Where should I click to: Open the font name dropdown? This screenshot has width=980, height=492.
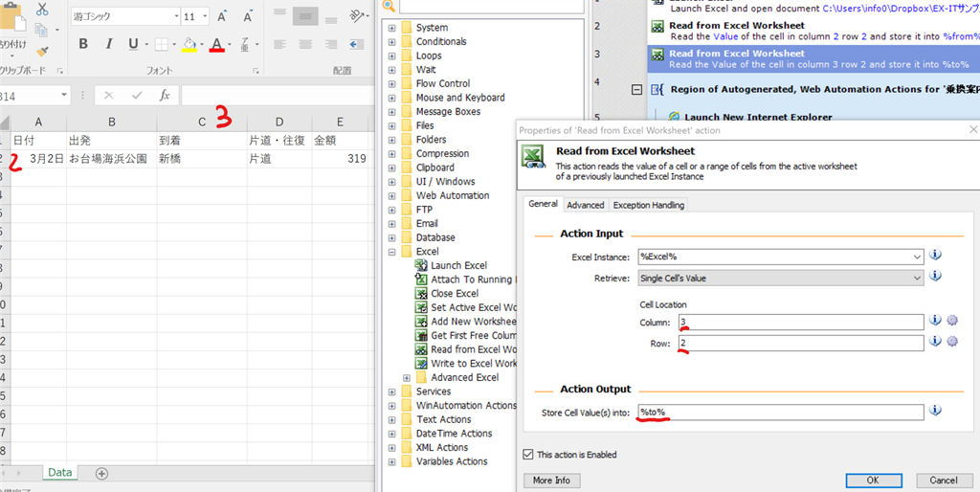point(174,17)
